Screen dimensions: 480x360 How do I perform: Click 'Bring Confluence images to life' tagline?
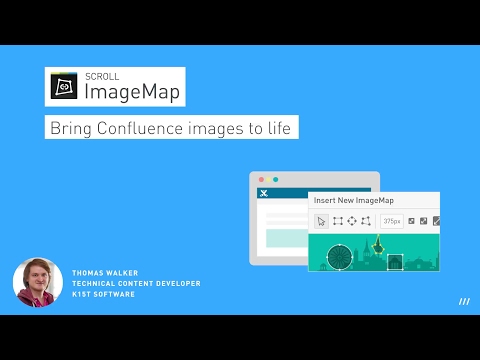pos(171,128)
